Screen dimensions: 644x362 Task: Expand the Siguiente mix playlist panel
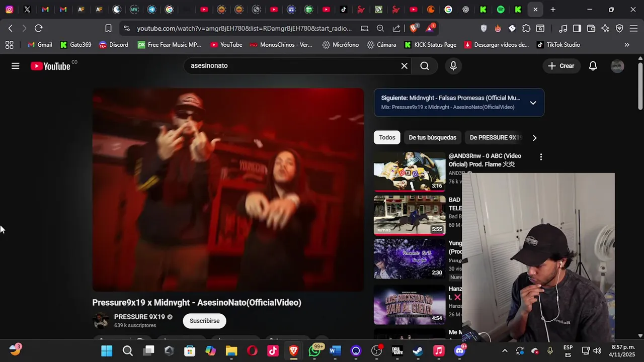tap(533, 103)
